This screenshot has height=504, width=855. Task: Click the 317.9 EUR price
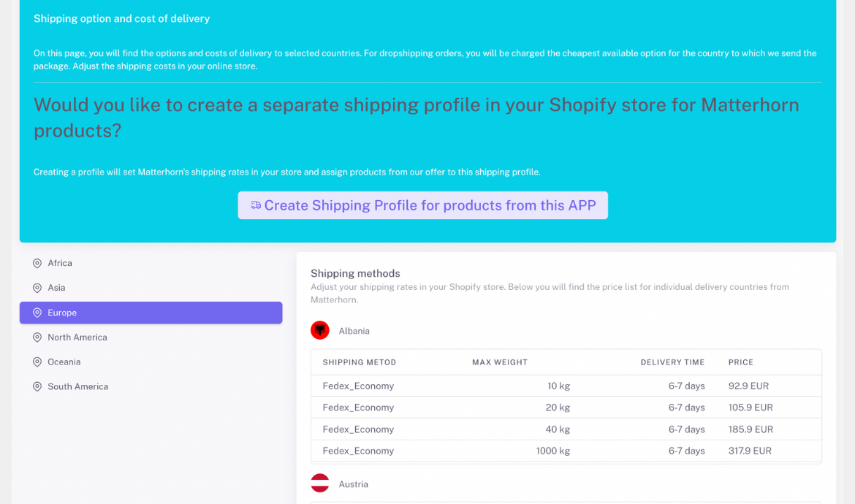(x=750, y=451)
